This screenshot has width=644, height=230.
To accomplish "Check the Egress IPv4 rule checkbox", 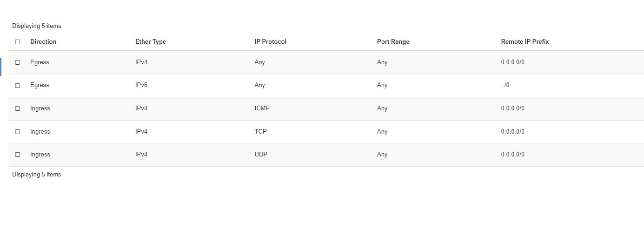I will [18, 62].
